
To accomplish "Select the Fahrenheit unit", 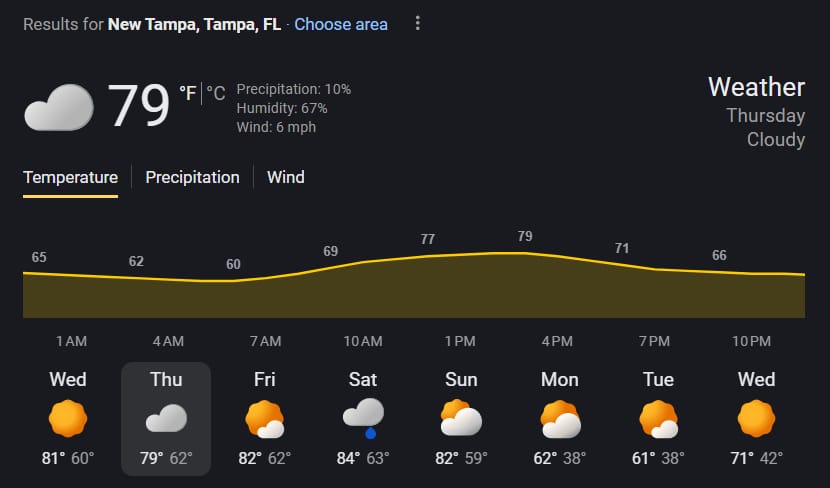I will [187, 94].
